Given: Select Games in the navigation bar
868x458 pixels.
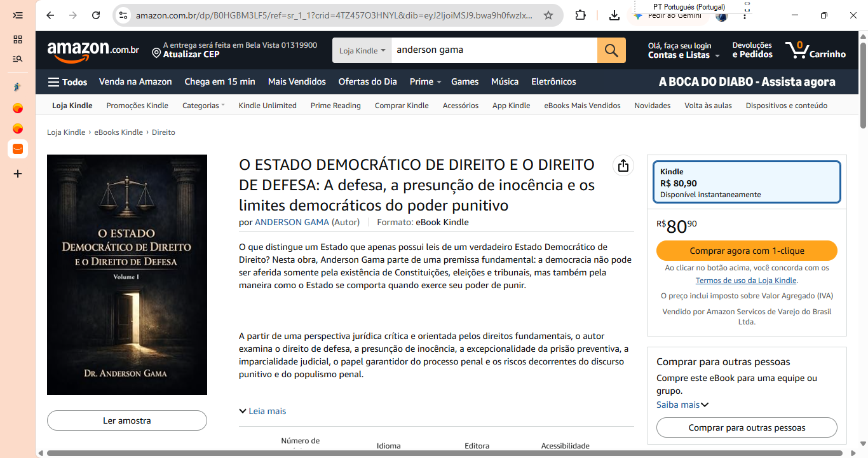Looking at the screenshot, I should 465,82.
